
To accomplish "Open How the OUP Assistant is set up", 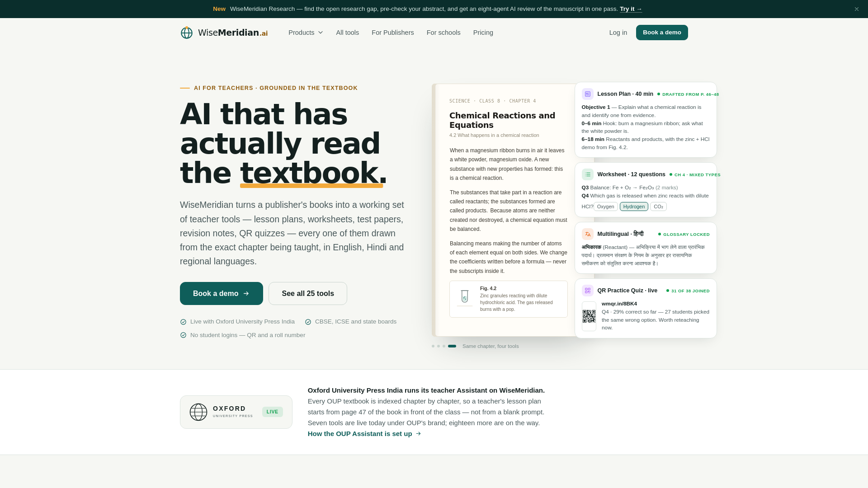I will 364,434.
